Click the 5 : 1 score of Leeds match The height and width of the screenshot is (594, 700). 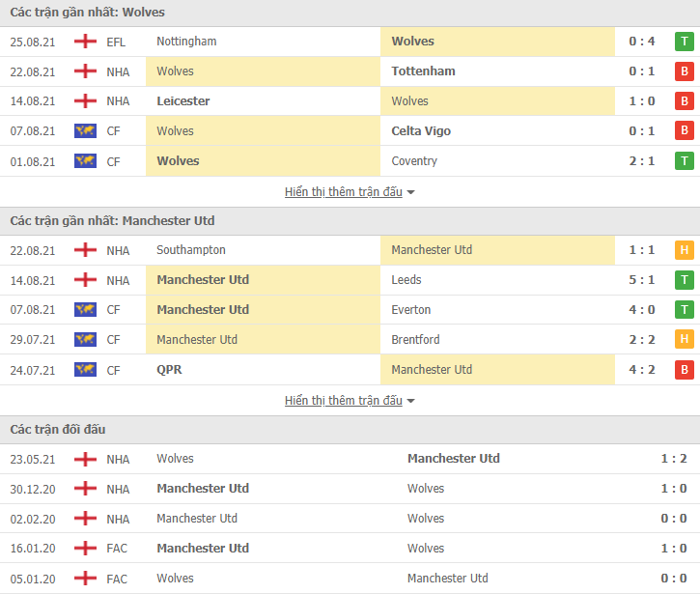pos(641,280)
